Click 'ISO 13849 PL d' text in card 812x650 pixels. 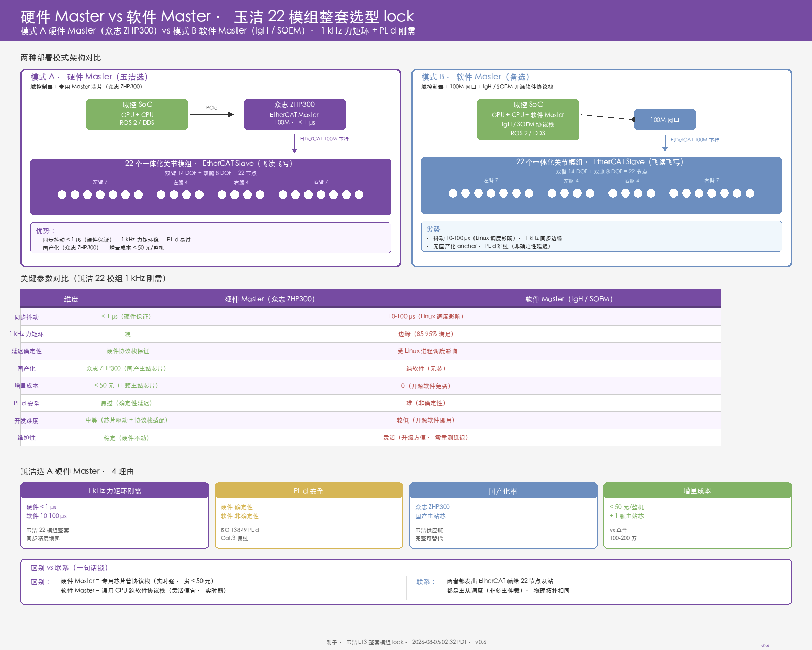(x=240, y=530)
